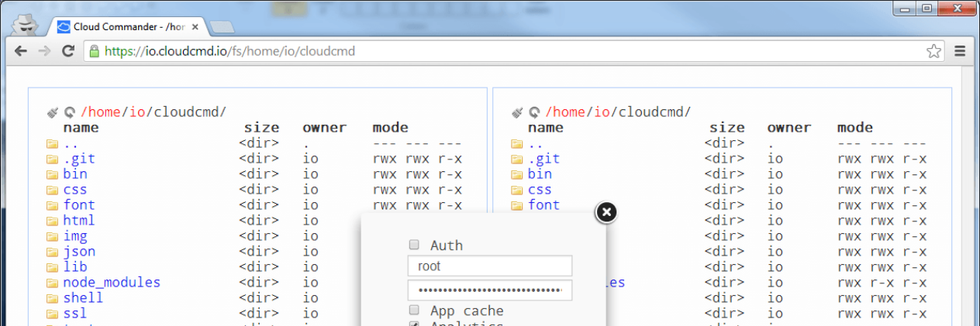
Task: Open the ssl directory in left panel
Action: (75, 313)
